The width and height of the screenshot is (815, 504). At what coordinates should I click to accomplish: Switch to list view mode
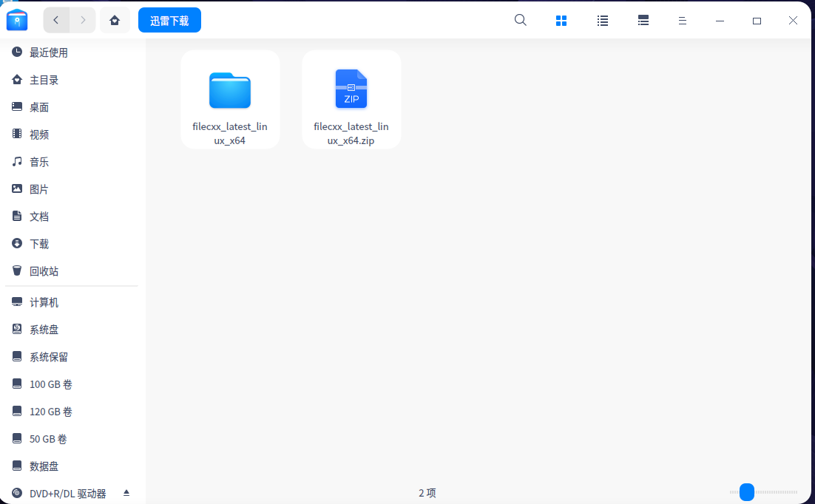click(602, 20)
